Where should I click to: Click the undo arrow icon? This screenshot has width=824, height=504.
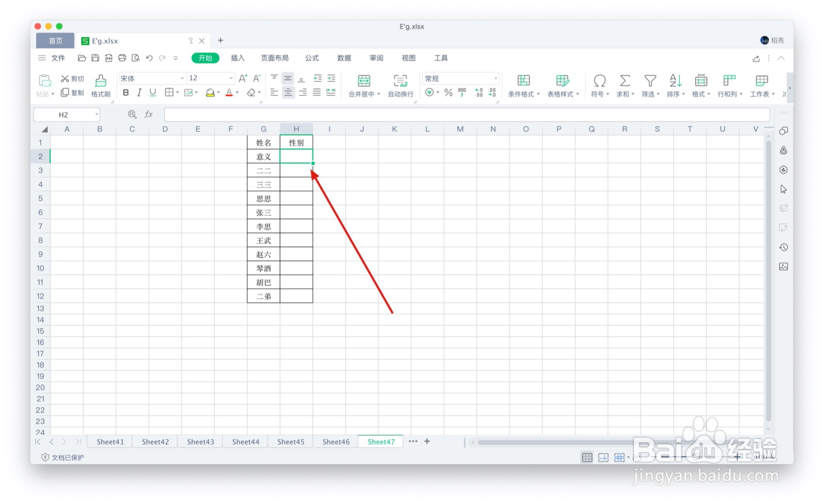pos(149,58)
